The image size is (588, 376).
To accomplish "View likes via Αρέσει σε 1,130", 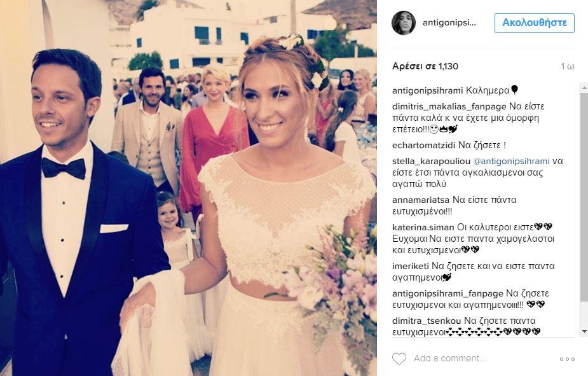I will pos(425,66).
